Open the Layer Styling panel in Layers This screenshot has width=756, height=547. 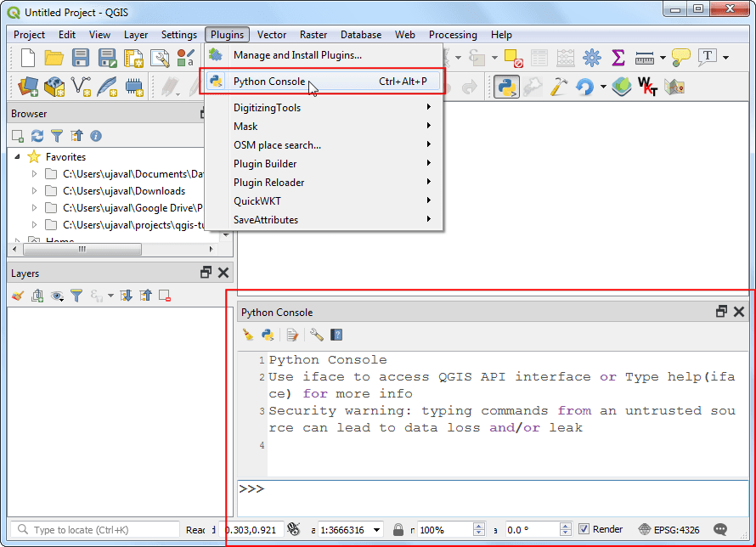click(19, 296)
